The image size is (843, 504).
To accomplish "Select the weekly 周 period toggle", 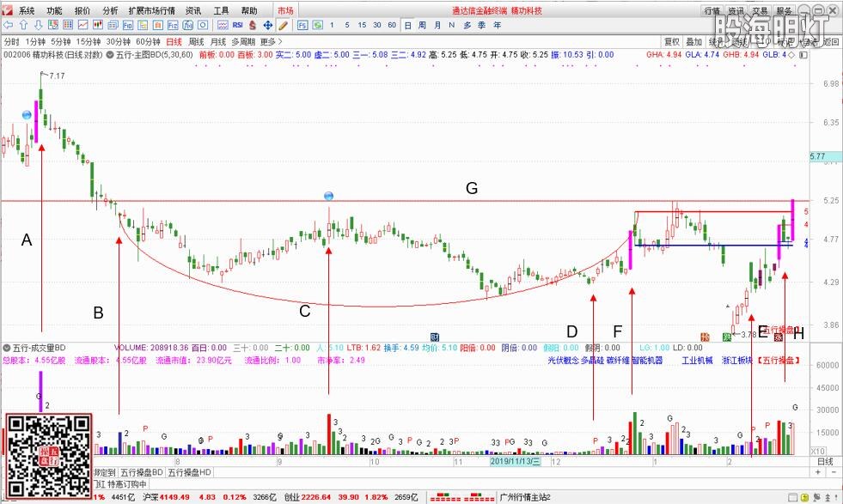I will click(x=422, y=25).
